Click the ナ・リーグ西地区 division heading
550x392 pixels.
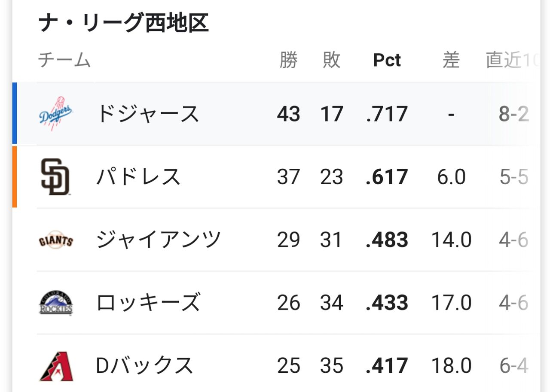point(124,23)
